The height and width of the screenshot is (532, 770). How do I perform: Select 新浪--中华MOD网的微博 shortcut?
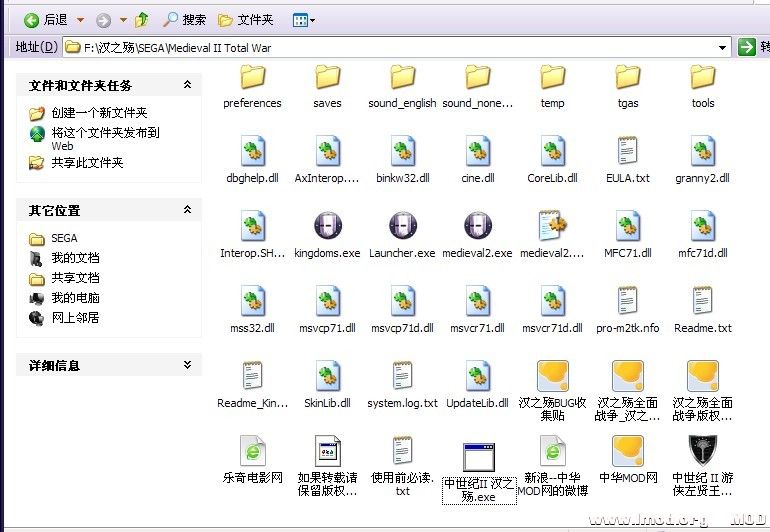[552, 466]
